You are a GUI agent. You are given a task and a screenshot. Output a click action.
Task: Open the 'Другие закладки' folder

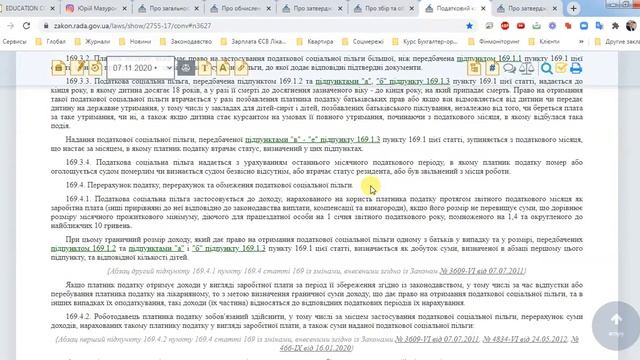pyautogui.click(x=617, y=42)
